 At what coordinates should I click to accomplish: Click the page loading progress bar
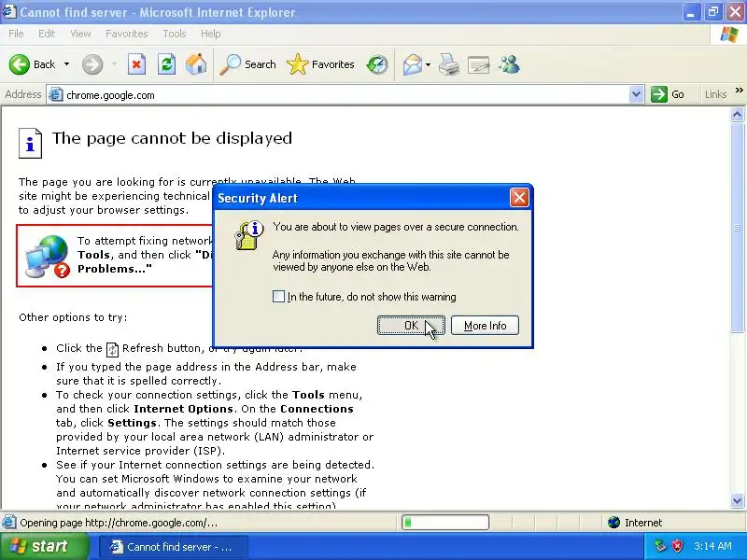click(445, 523)
